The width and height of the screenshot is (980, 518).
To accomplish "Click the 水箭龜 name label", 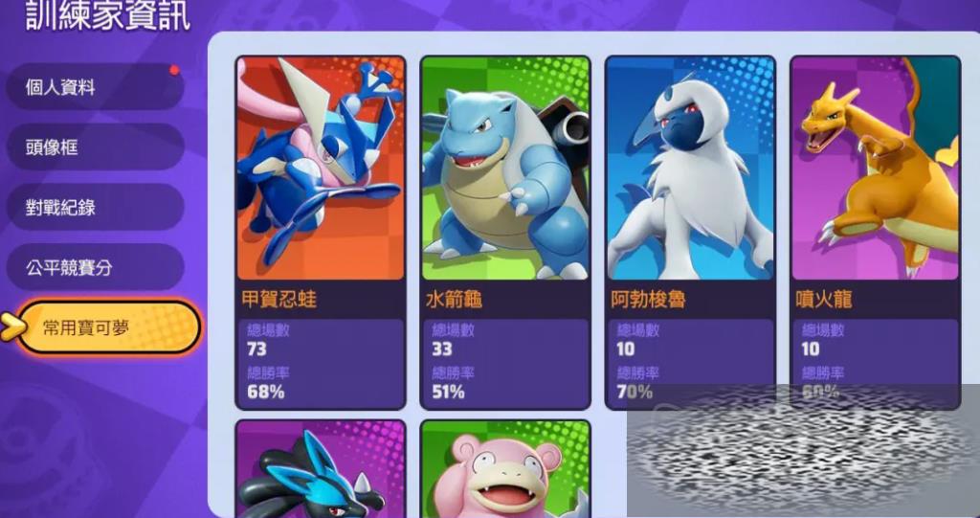I will pos(454,299).
